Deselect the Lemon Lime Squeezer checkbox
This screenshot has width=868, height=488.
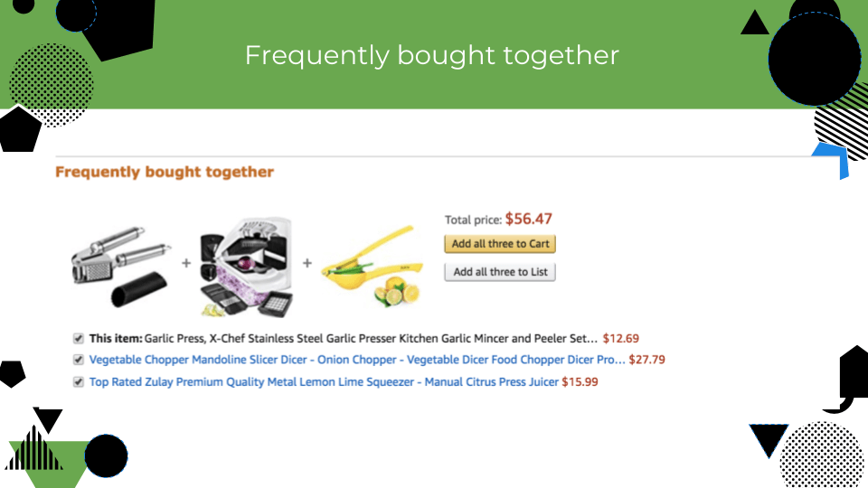pos(78,381)
